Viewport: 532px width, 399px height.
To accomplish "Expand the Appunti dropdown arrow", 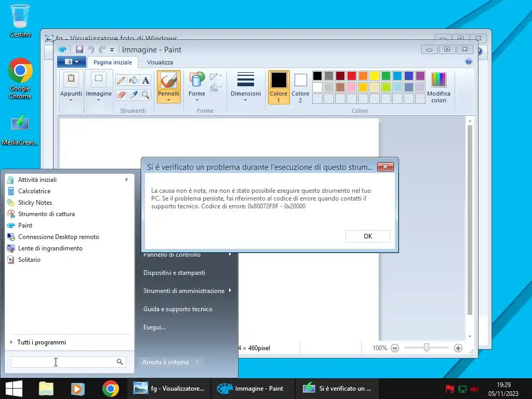I will [71, 100].
